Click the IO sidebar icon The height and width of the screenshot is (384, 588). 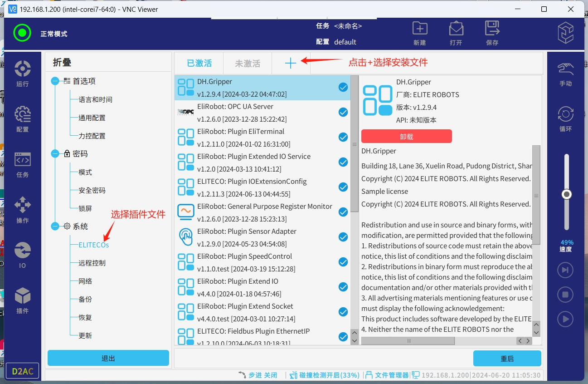[x=22, y=255]
